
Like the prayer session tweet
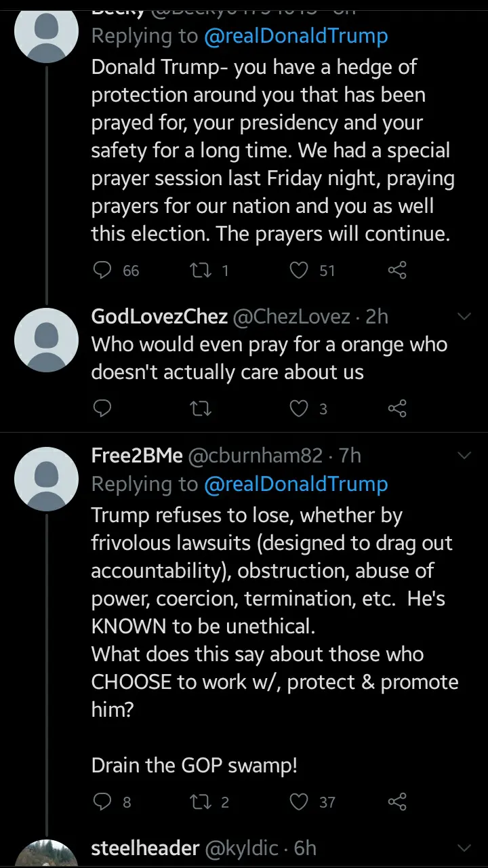coord(299,271)
